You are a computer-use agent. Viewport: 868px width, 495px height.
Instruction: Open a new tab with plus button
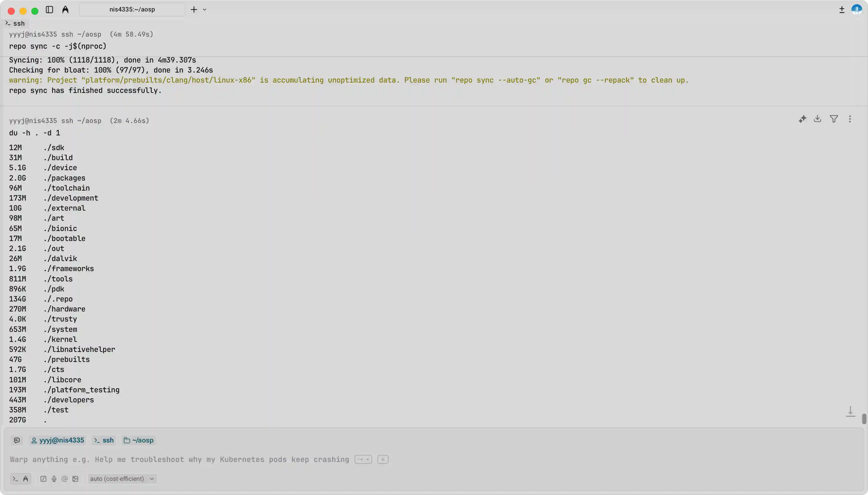[194, 9]
